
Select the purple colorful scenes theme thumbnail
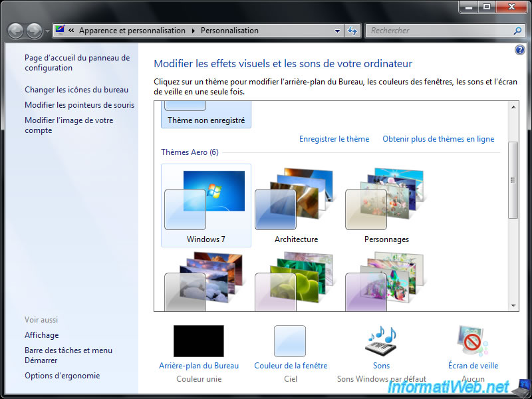click(x=386, y=281)
